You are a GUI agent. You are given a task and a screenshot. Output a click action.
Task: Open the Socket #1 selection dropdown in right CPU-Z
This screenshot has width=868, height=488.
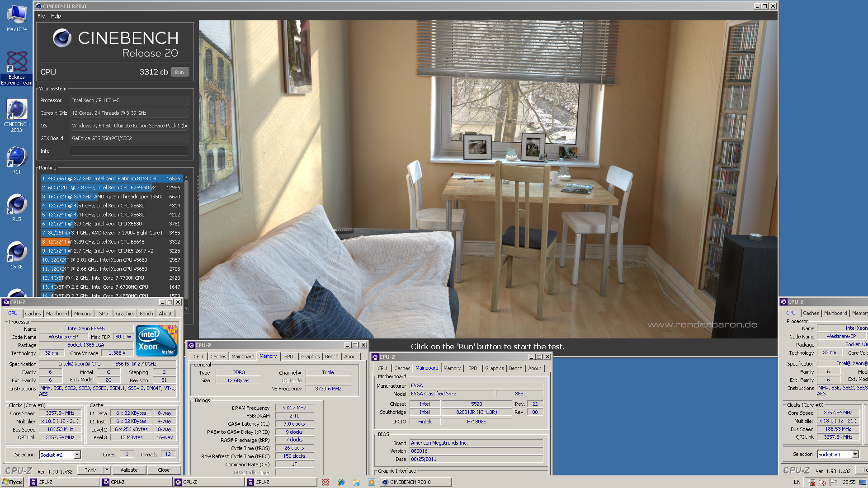click(x=855, y=454)
